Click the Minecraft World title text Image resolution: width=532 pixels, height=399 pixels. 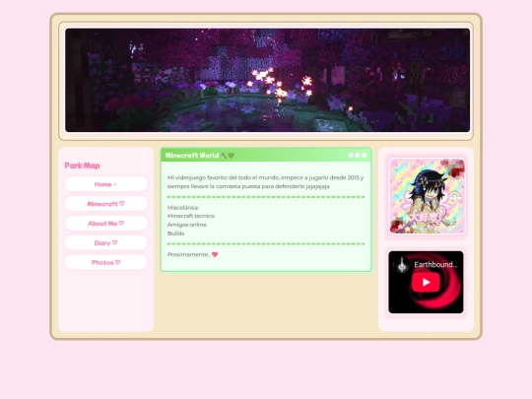[192, 156]
